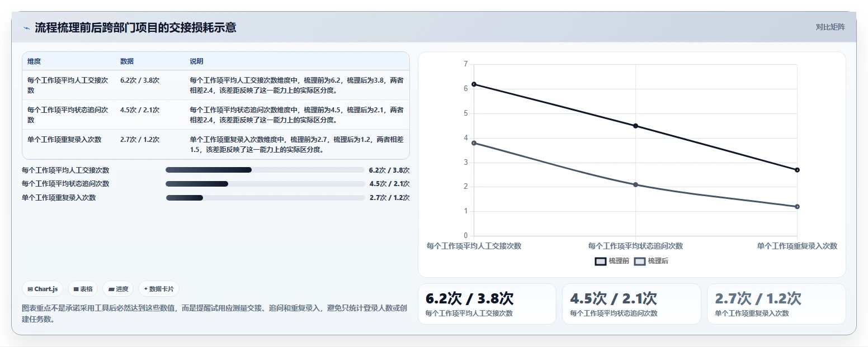
Task: Select the Chart.js tag chip
Action: click(x=43, y=289)
